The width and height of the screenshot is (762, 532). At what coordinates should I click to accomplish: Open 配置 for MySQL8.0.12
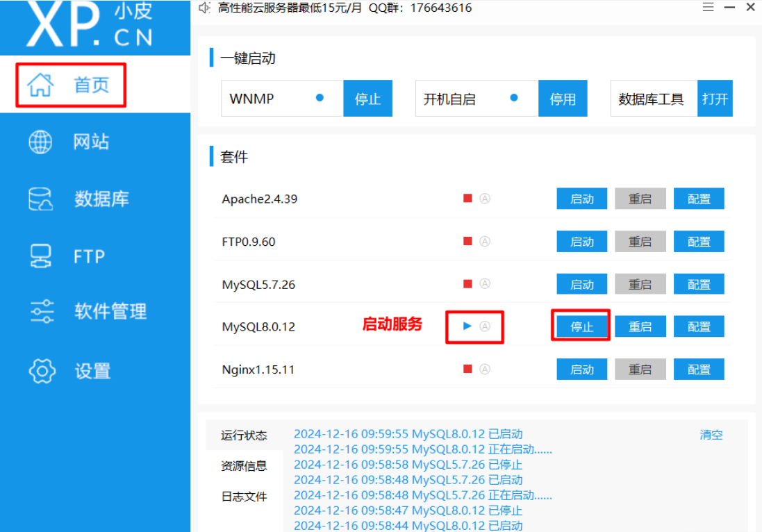click(x=699, y=326)
